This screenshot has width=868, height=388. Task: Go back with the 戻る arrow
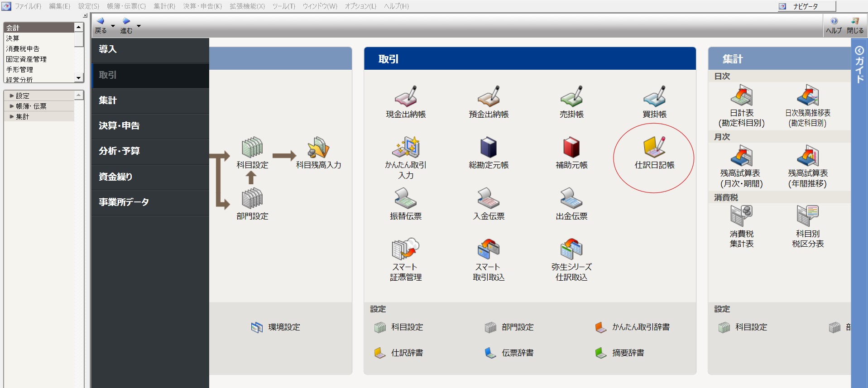tap(101, 25)
